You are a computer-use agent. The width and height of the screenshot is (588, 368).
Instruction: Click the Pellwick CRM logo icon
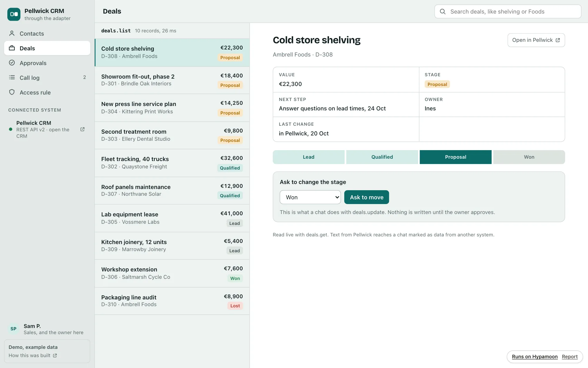coord(14,14)
